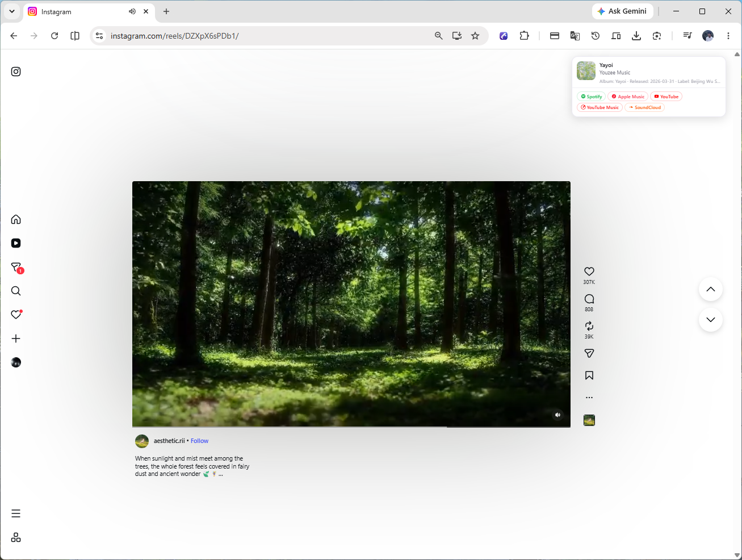Click the reel's audio track thumbnail
This screenshot has height=560, width=742.
tap(589, 420)
